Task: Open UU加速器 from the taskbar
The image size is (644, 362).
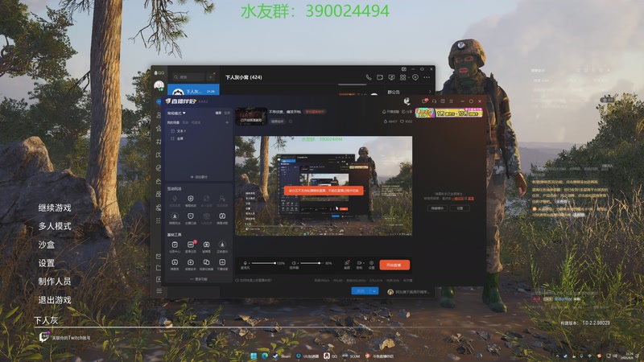Action: (308, 356)
